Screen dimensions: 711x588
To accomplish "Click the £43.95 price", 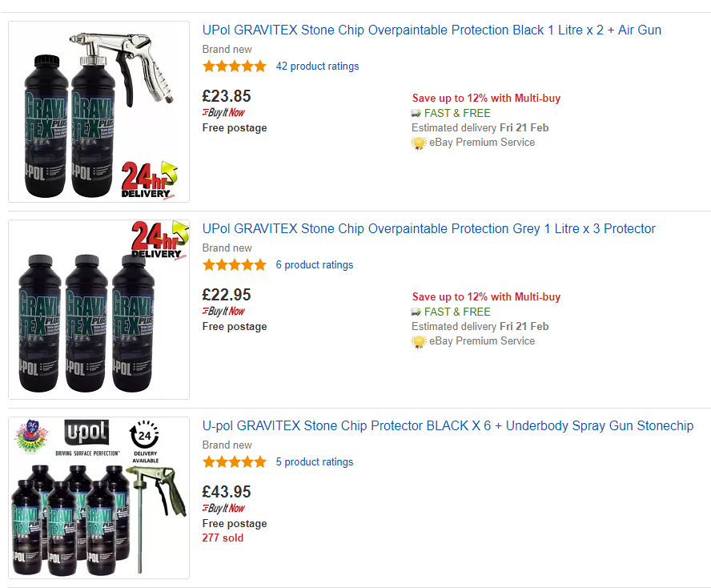I will (227, 492).
